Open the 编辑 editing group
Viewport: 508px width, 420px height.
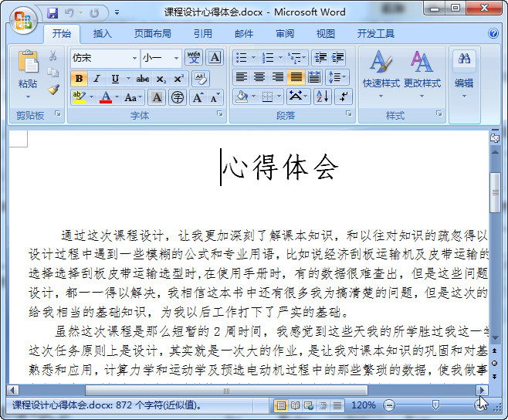click(x=464, y=75)
